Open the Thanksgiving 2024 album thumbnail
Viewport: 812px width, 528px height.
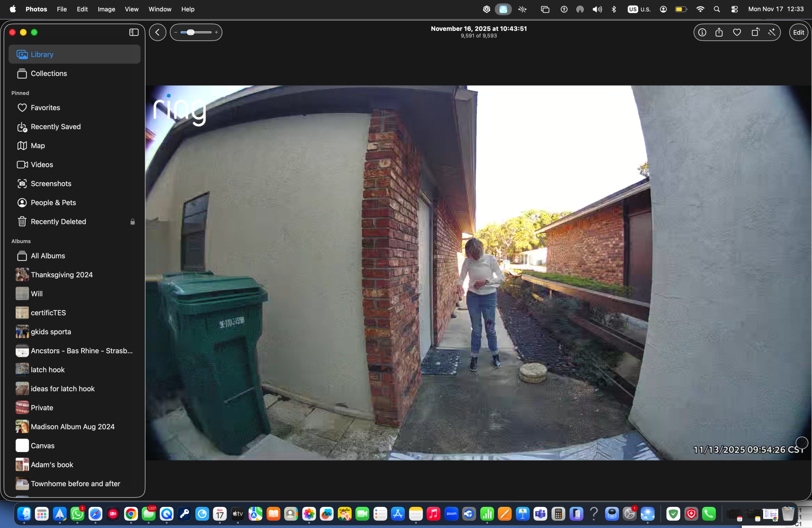tap(22, 275)
